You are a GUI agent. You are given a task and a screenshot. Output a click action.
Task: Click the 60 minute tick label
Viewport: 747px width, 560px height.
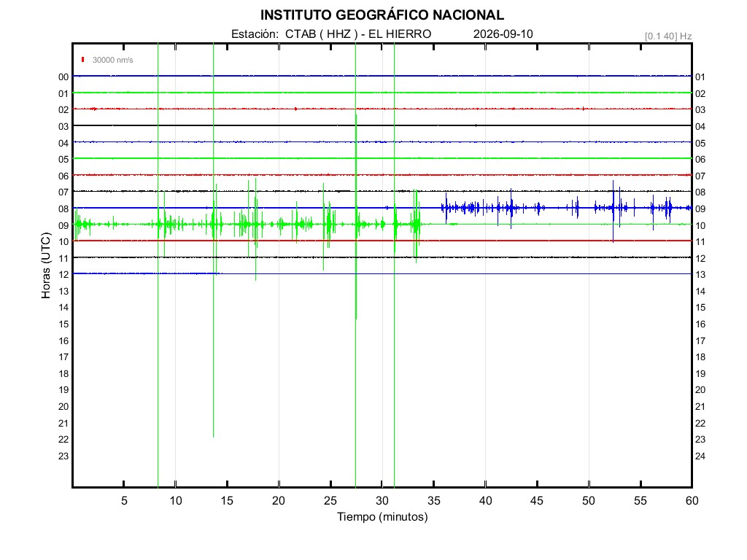(x=692, y=500)
